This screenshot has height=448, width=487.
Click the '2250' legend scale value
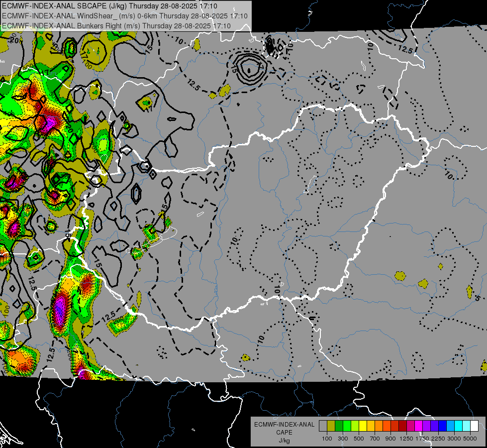coord(438,439)
